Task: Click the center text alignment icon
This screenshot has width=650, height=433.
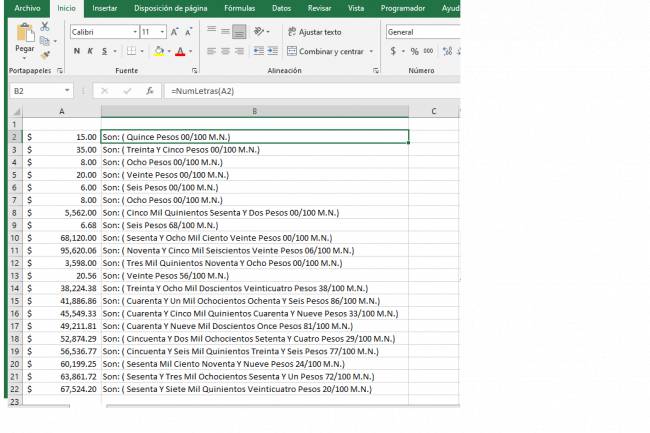Action: pyautogui.click(x=226, y=51)
